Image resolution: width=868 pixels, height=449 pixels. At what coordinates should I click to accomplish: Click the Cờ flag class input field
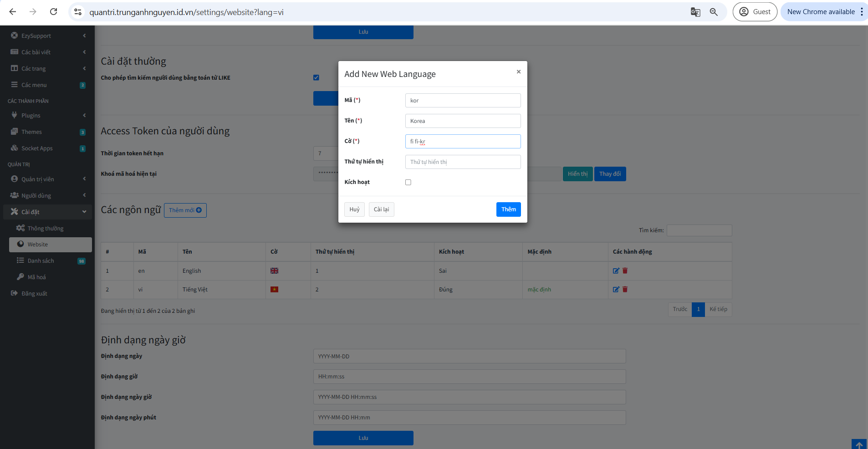coord(463,142)
